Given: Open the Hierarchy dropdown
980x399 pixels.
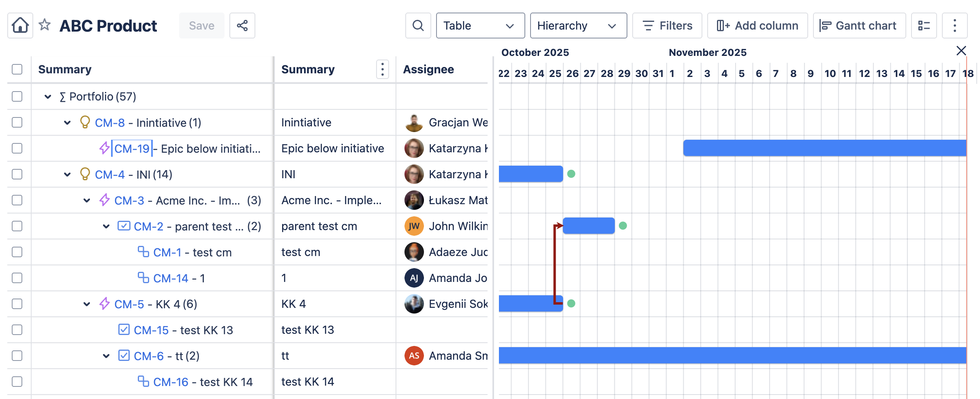Looking at the screenshot, I should pyautogui.click(x=578, y=26).
